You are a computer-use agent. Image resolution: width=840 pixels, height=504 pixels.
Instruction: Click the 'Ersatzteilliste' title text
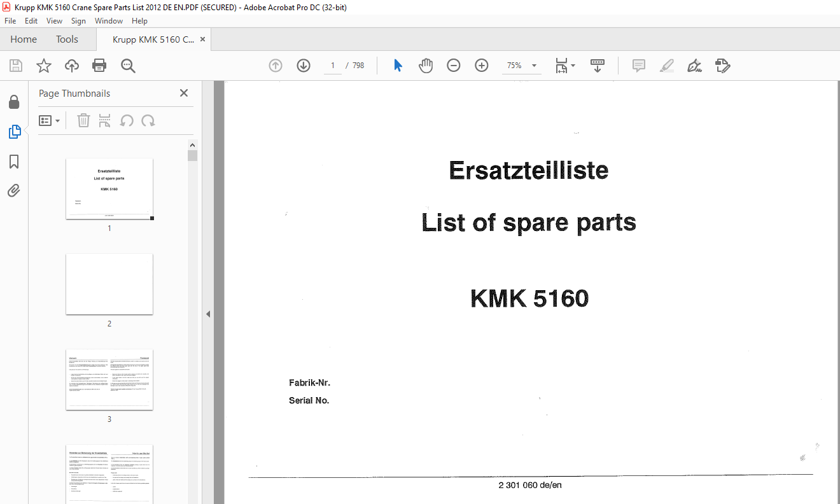coord(529,171)
